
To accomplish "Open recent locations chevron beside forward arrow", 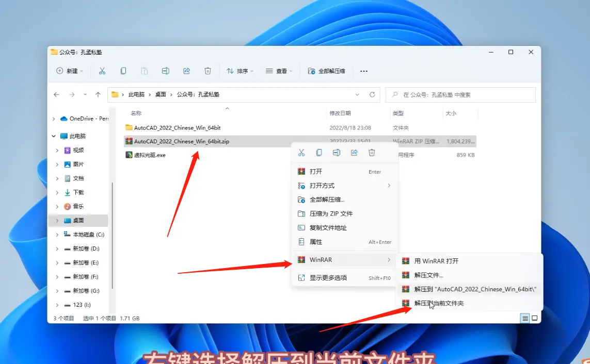I will pos(85,95).
